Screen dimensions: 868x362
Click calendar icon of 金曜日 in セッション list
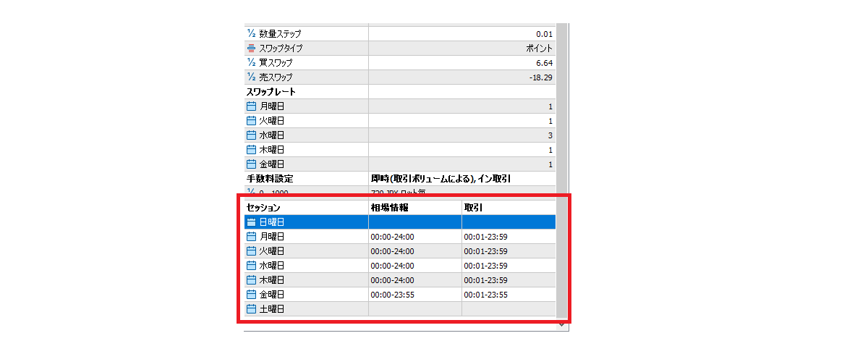tap(252, 294)
